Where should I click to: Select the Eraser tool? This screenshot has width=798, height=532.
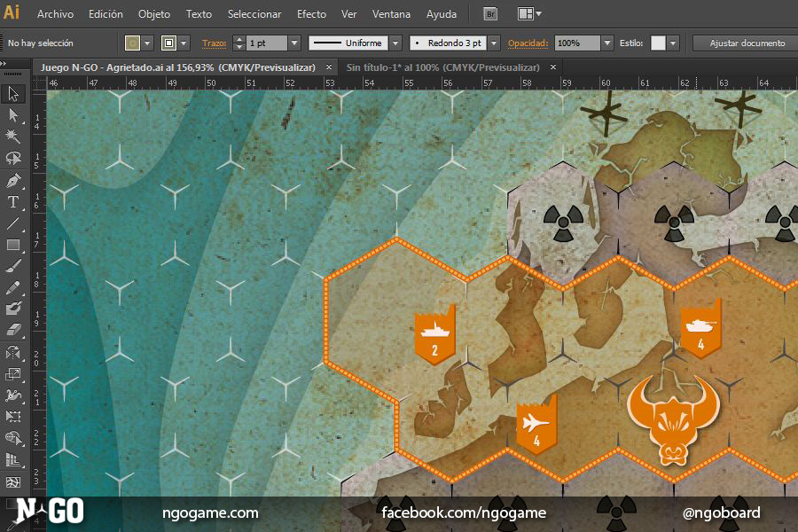tap(13, 330)
